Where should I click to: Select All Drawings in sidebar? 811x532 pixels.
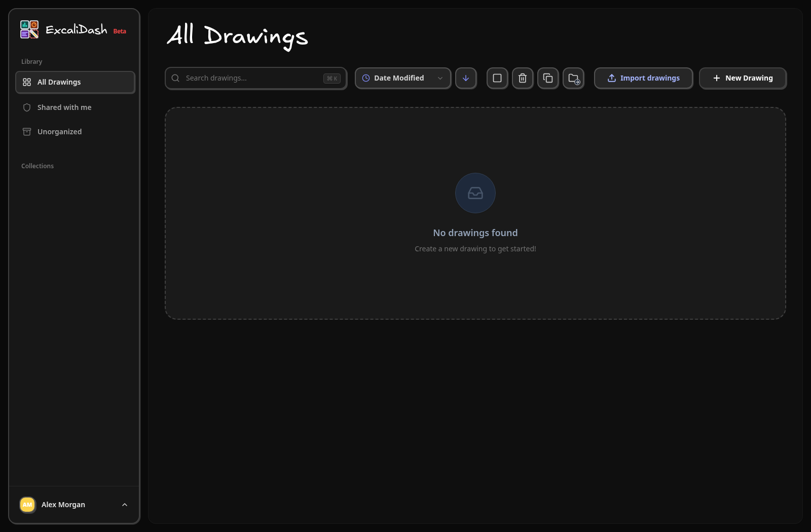pos(76,82)
